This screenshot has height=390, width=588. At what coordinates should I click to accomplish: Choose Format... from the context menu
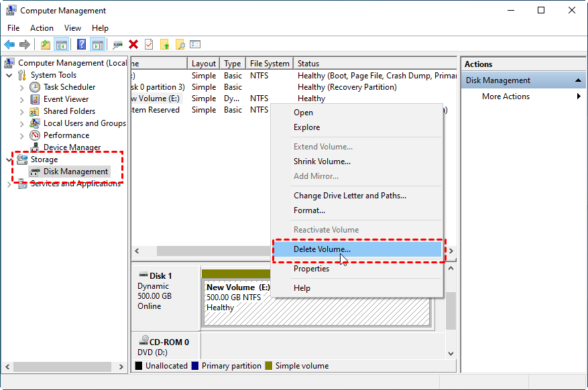click(x=357, y=210)
